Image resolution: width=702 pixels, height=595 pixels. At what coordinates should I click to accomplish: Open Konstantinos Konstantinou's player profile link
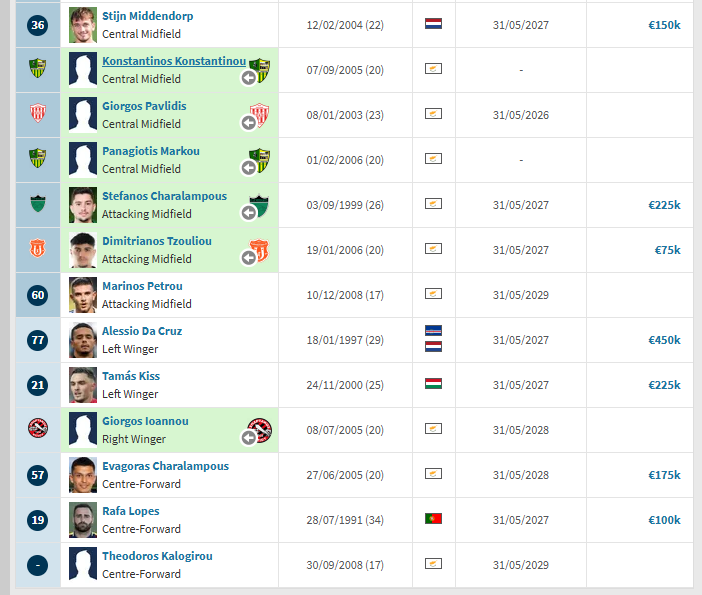tap(173, 61)
